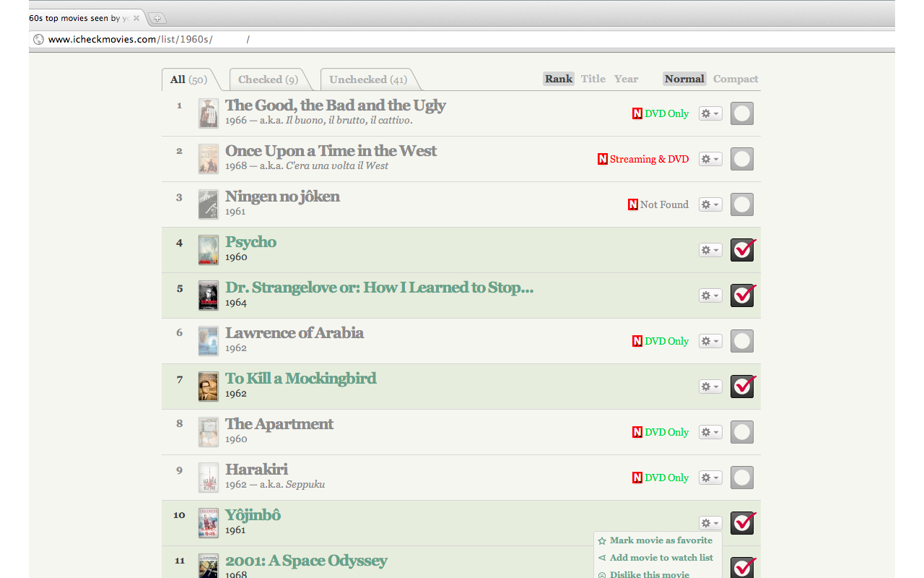Image resolution: width=924 pixels, height=578 pixels.
Task: Click the Netflix icon on Ningen no jôken row
Action: [x=632, y=204]
